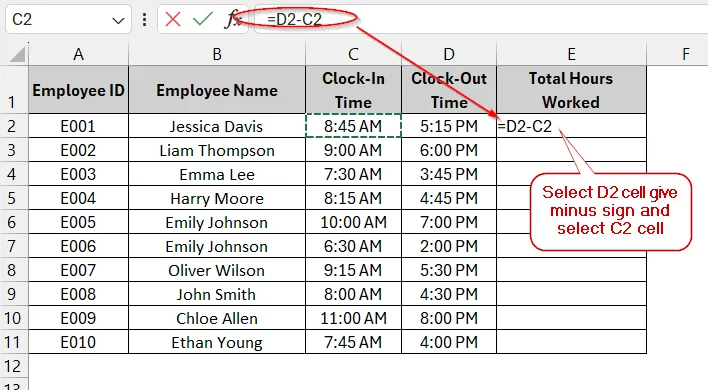Select the 5:15 PM clock-out cell
Viewport: 708px width, 390px height.
(449, 126)
